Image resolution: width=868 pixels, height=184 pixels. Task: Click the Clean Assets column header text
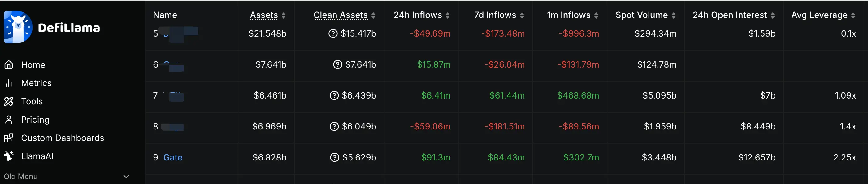[340, 15]
